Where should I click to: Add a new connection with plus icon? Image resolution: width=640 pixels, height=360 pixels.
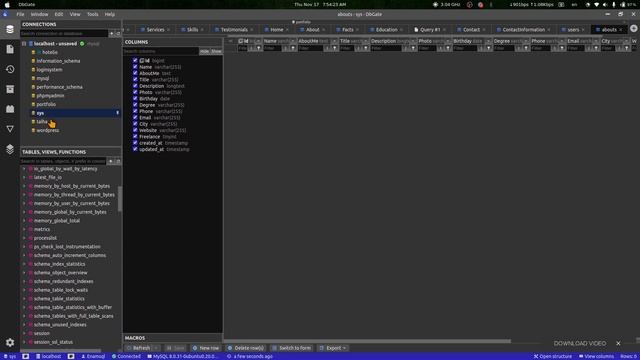[x=111, y=33]
